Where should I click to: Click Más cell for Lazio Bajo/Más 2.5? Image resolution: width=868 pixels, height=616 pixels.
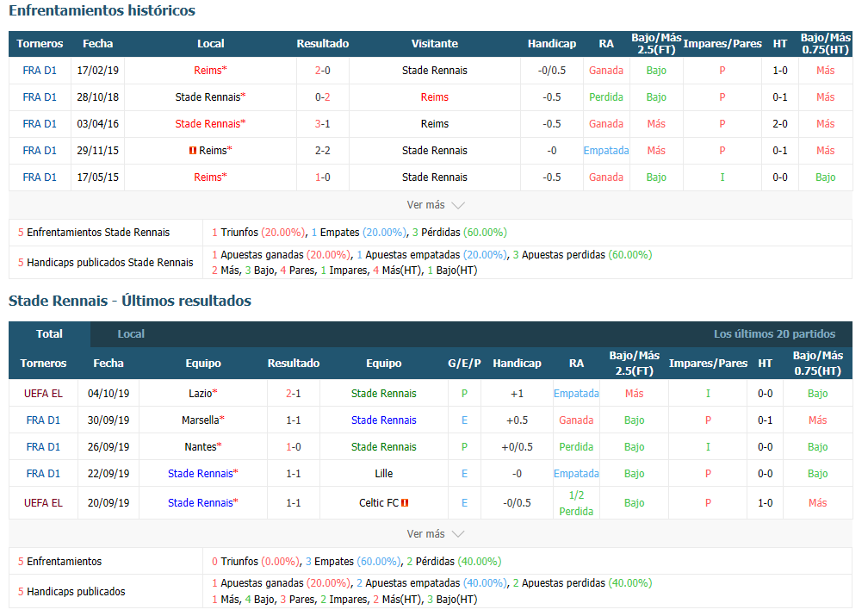point(634,394)
